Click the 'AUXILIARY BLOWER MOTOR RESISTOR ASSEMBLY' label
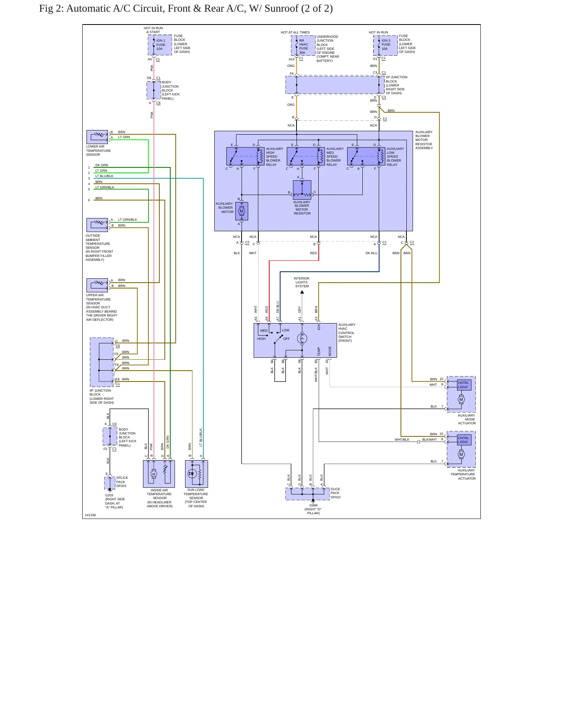This screenshot has height=728, width=563. click(424, 140)
